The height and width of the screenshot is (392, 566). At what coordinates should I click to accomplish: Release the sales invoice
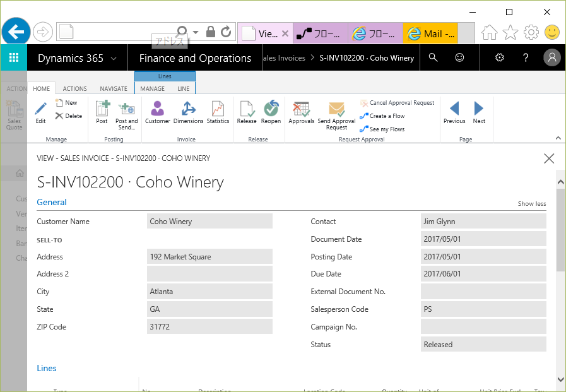pos(247,112)
